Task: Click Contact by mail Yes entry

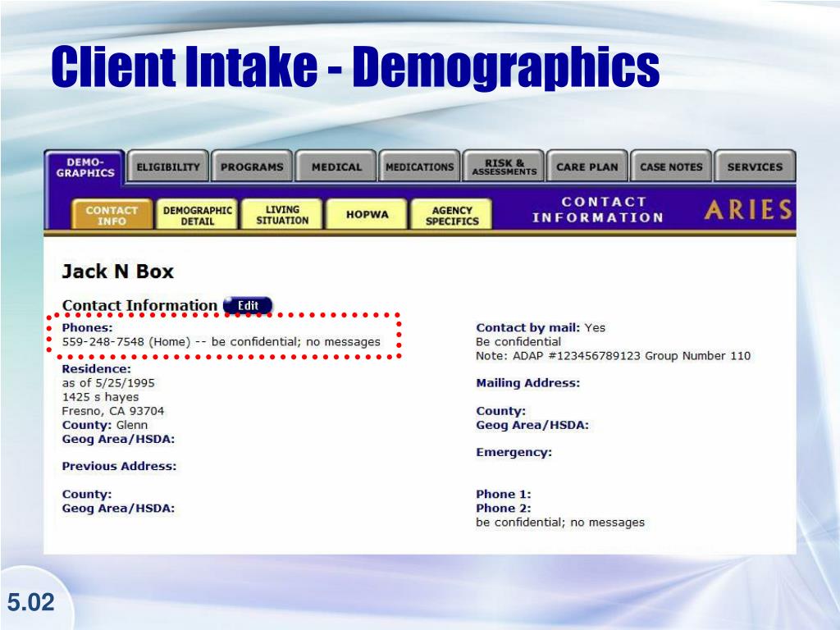Action: coord(541,327)
